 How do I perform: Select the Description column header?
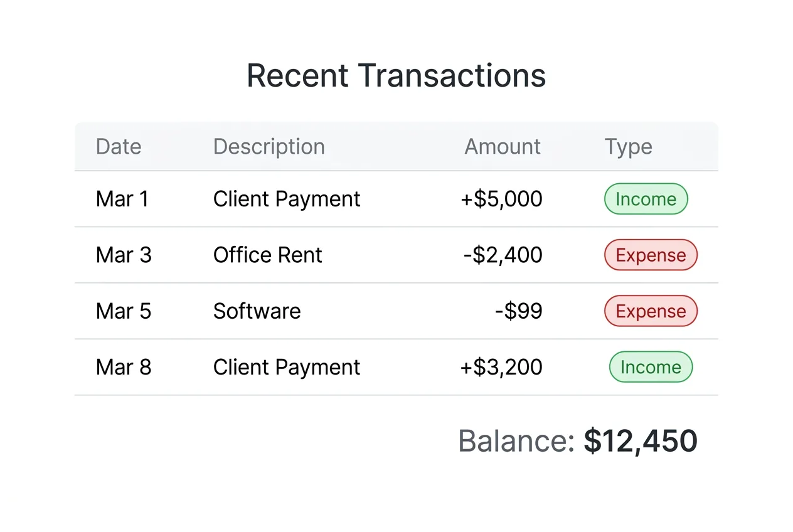point(269,146)
